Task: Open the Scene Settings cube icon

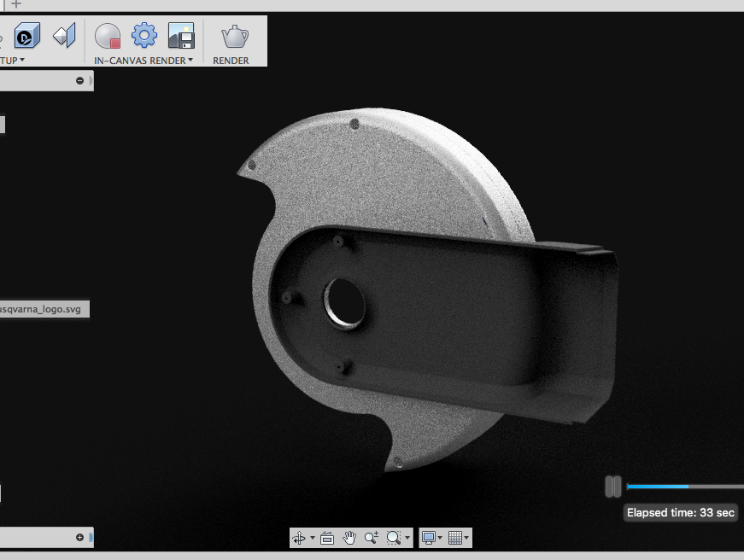Action: click(27, 36)
